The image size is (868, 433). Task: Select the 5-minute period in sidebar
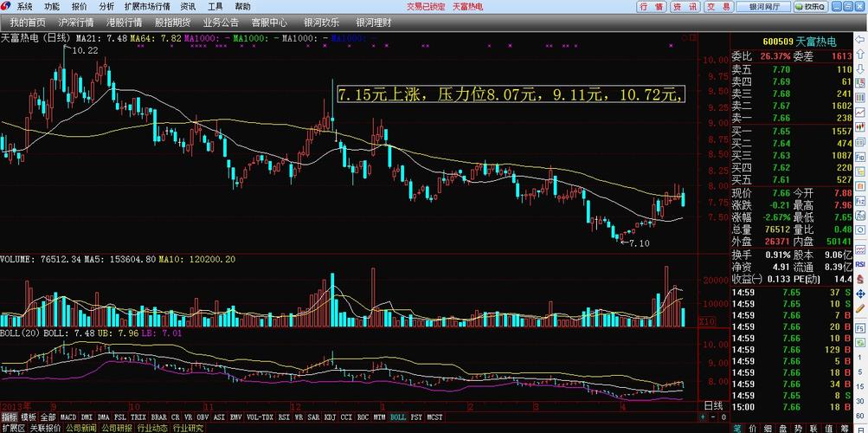tap(860, 371)
